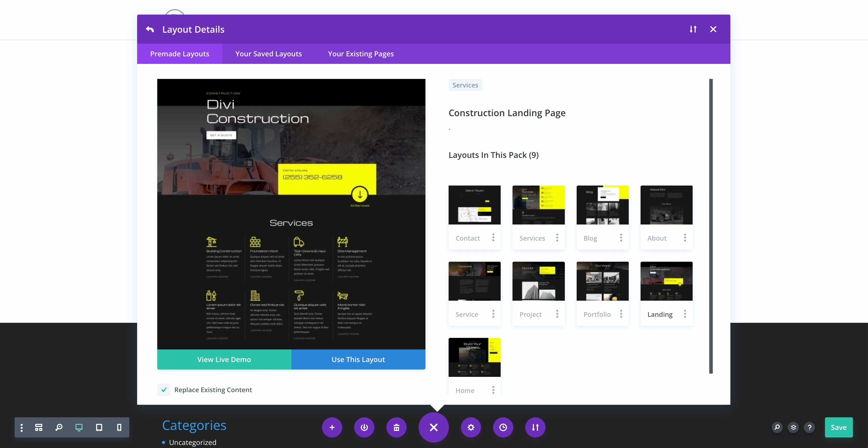Screen dimensions: 868x448
Task: Open portability options via arrows icon
Action: (535, 427)
